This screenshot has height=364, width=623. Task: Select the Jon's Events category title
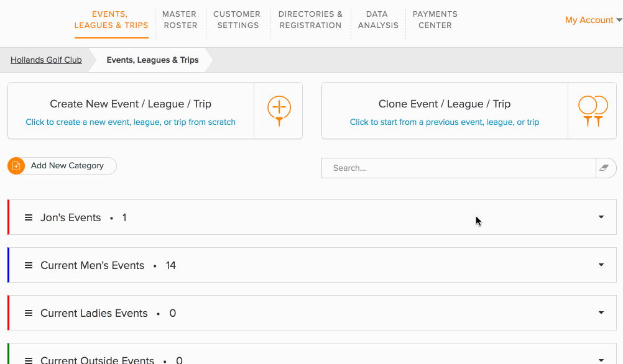70,217
